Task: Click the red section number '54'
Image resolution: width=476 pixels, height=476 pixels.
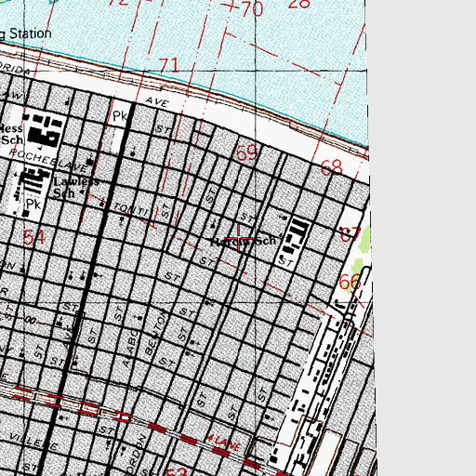Action: point(34,237)
